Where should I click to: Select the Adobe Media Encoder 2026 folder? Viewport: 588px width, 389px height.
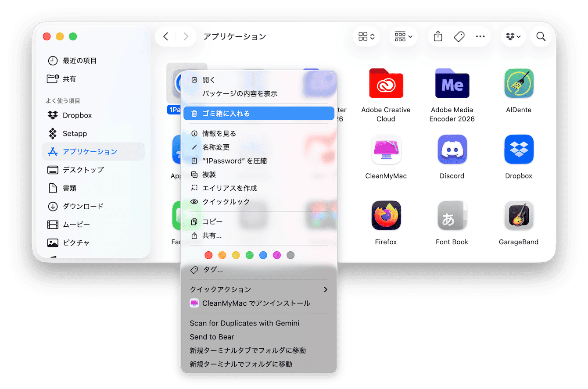tap(452, 83)
